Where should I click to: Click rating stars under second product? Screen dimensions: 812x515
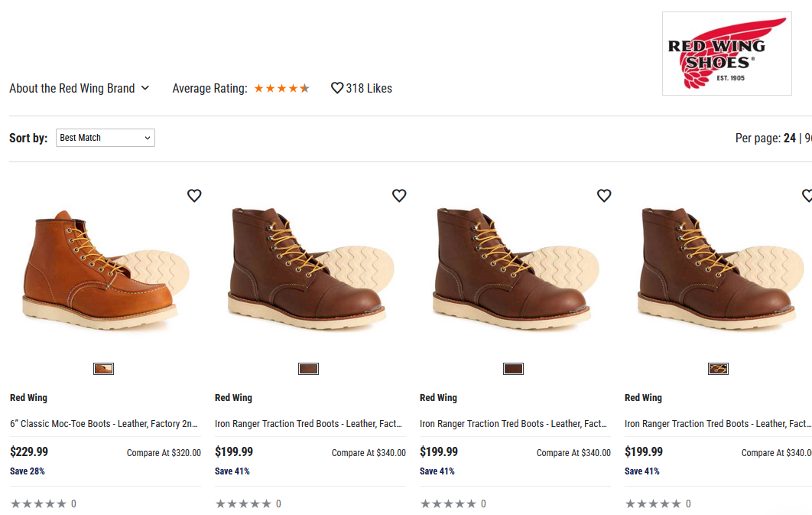tap(243, 504)
